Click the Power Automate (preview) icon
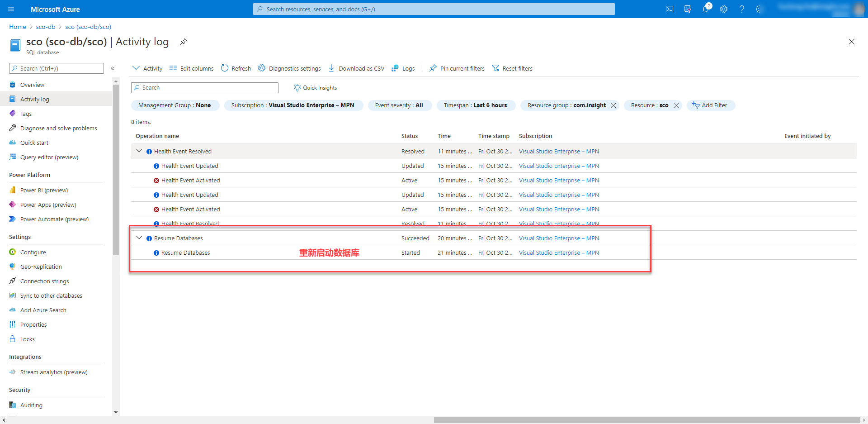This screenshot has width=868, height=424. 13,219
